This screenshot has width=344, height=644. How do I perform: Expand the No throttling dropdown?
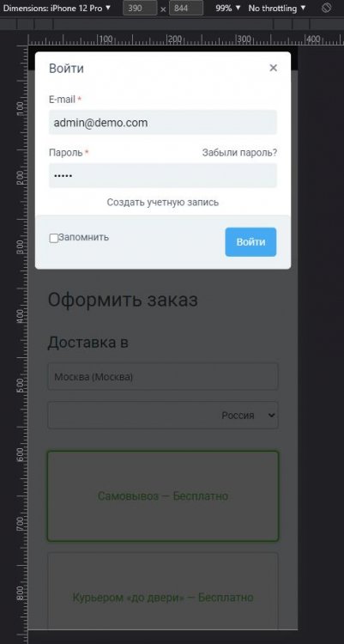pyautogui.click(x=277, y=8)
